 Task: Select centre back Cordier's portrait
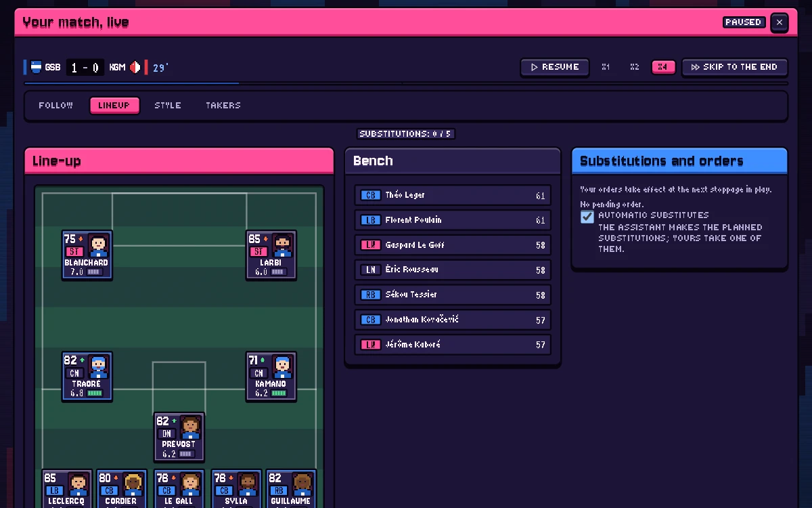click(x=133, y=484)
